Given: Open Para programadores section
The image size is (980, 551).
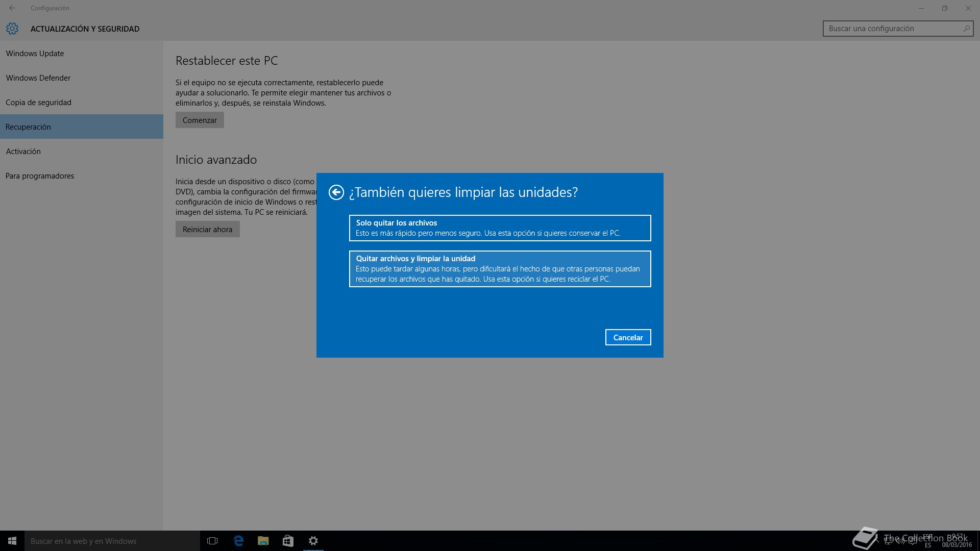Looking at the screenshot, I should click(40, 176).
